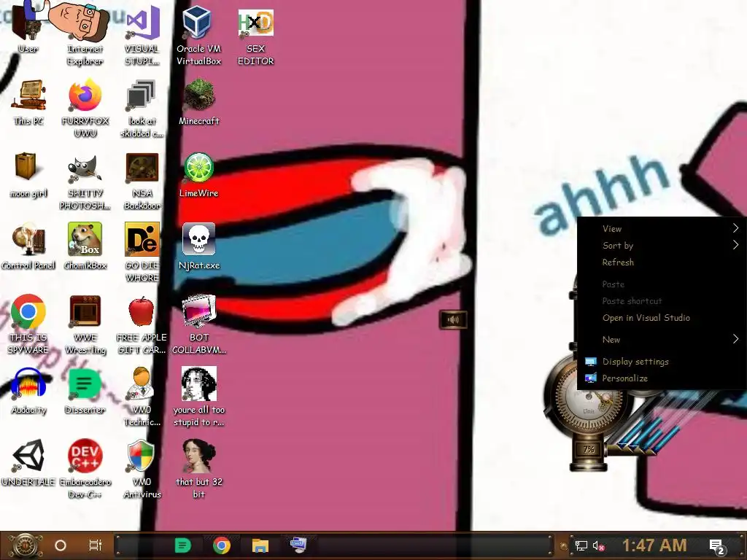Choose Refresh from the context menu

click(x=662, y=262)
